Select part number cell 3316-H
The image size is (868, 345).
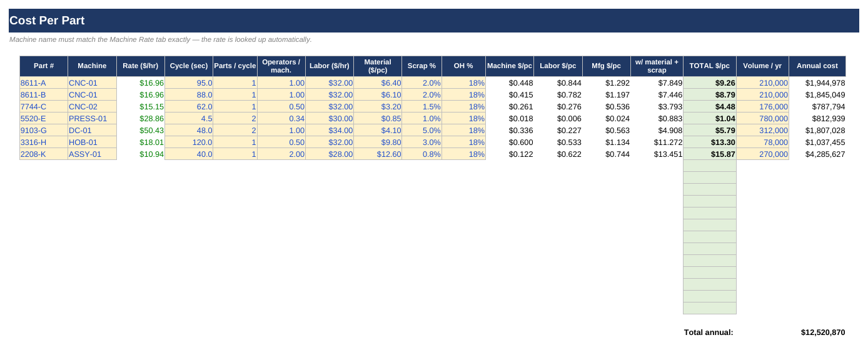click(44, 142)
